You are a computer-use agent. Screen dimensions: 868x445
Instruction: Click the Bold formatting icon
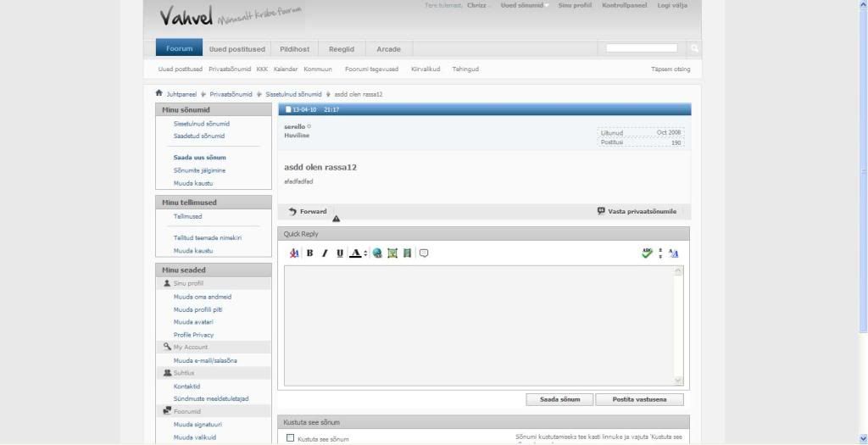(309, 253)
